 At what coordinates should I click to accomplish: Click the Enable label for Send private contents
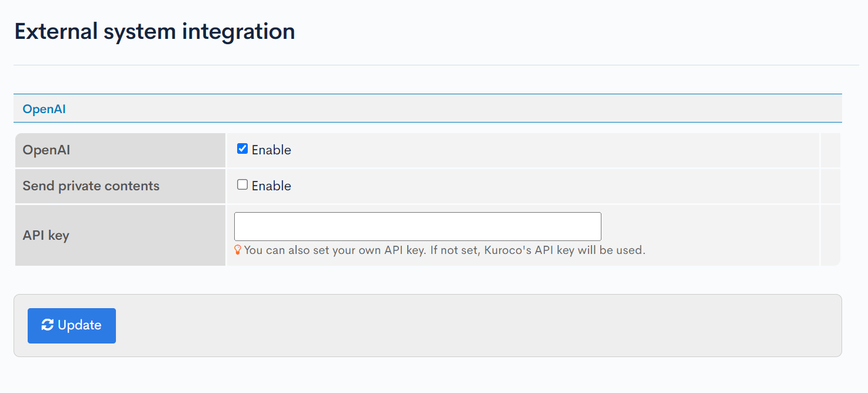pos(271,186)
